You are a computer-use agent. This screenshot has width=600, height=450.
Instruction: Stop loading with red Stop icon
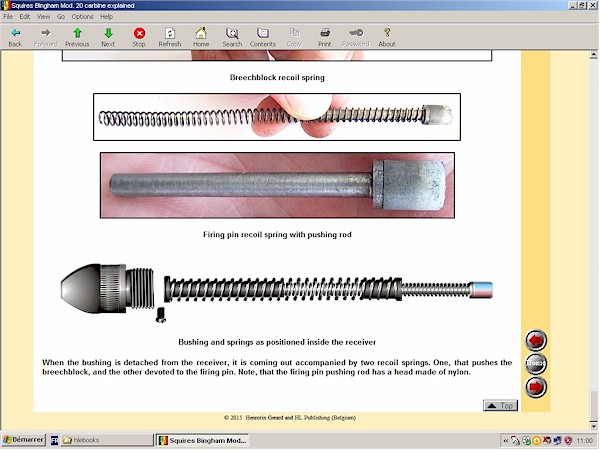point(139,37)
